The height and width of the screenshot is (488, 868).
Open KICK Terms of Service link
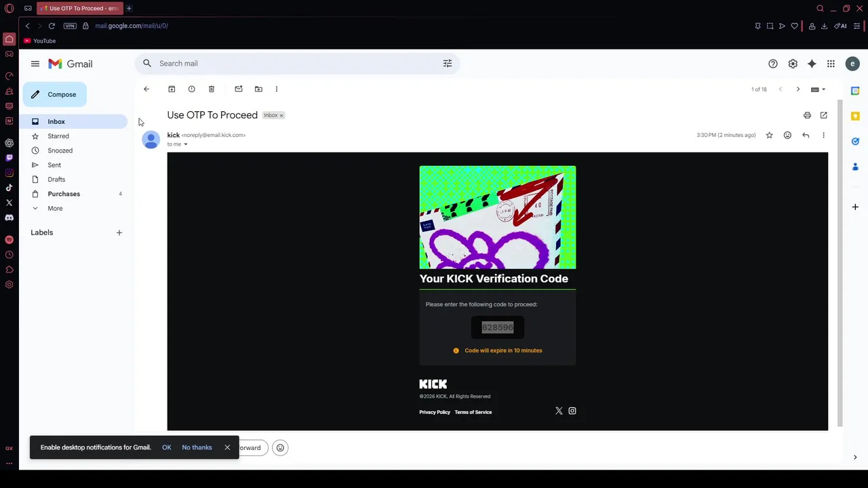click(x=473, y=412)
